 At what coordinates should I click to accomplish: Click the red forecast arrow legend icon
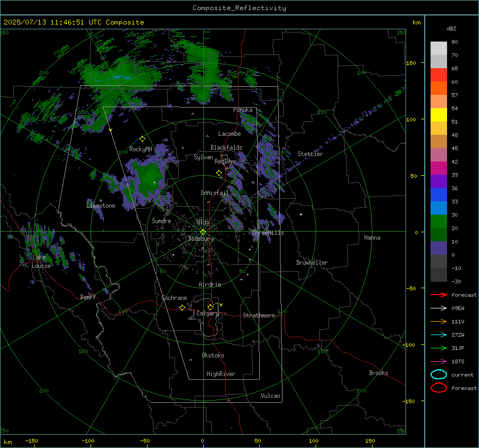coord(439,295)
